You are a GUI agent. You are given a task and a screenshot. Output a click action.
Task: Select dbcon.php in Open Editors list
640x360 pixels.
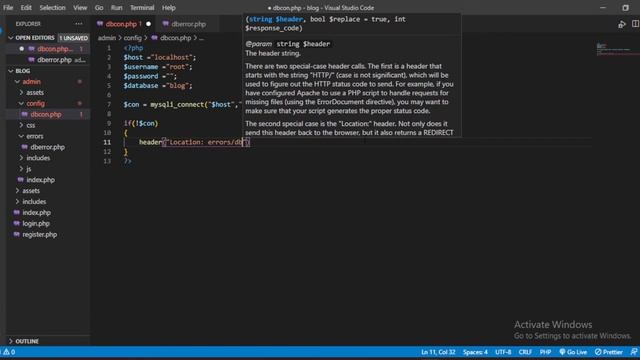tap(48, 49)
